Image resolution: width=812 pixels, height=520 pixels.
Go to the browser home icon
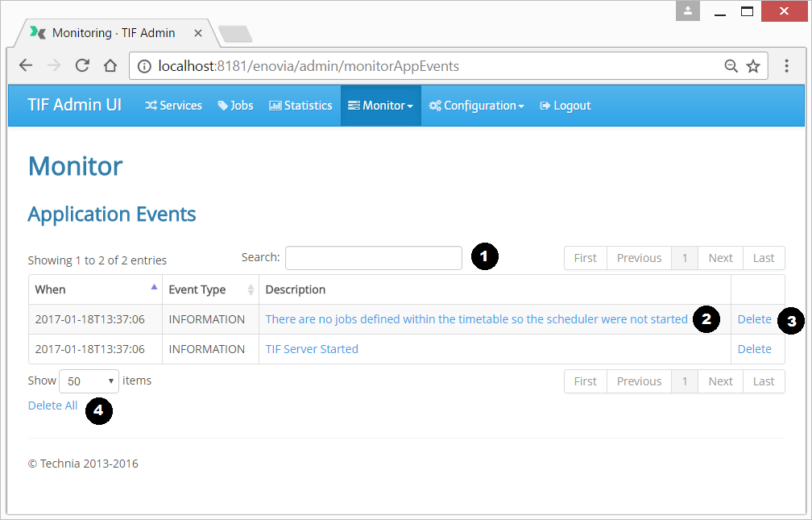(x=110, y=66)
